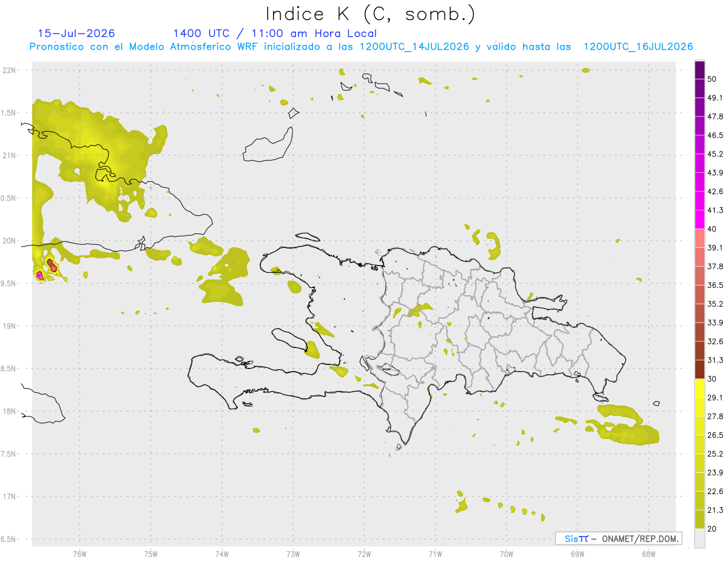Image resolution: width=728 pixels, height=562 pixels.
Task: Click the "50" colorbar label
Action: 712,79
